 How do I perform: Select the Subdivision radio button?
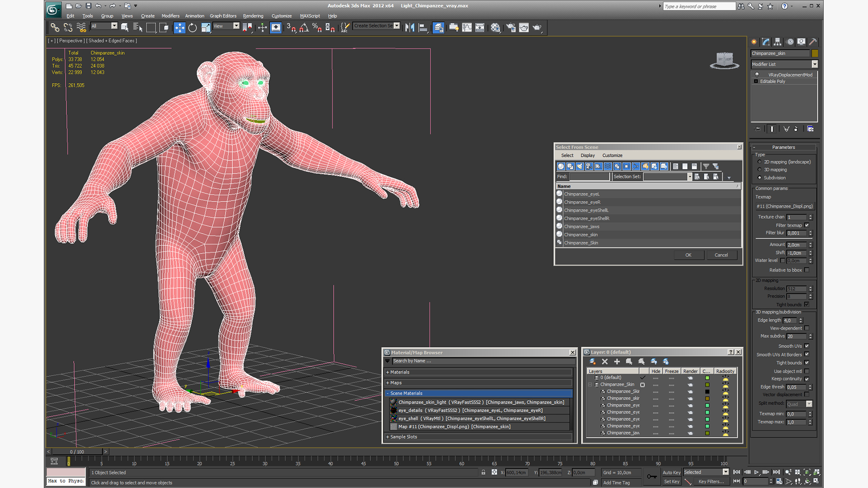click(759, 178)
